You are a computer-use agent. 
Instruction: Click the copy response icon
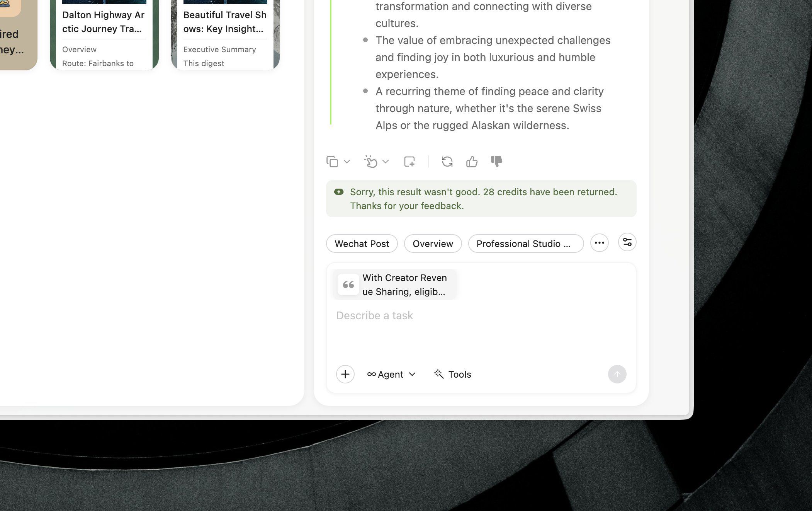pyautogui.click(x=332, y=162)
